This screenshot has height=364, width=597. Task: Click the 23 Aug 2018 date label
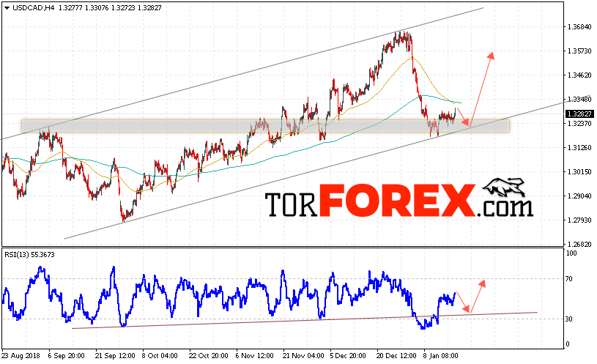pos(21,356)
